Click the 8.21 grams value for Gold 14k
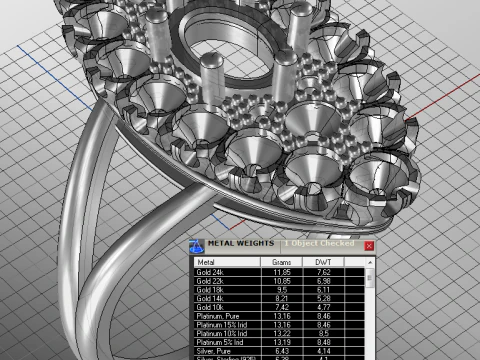 click(x=282, y=298)
